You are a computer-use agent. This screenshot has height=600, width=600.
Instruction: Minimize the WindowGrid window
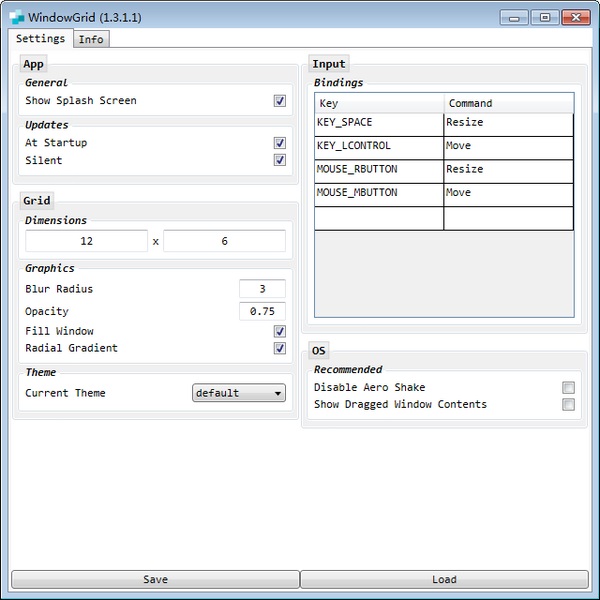pos(516,17)
